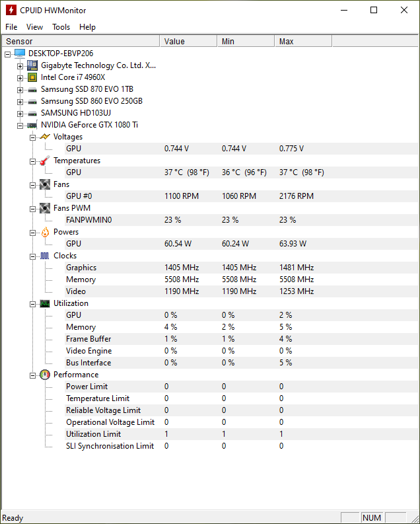This screenshot has width=420, height=524.
Task: Open the Tools menu
Action: (61, 27)
